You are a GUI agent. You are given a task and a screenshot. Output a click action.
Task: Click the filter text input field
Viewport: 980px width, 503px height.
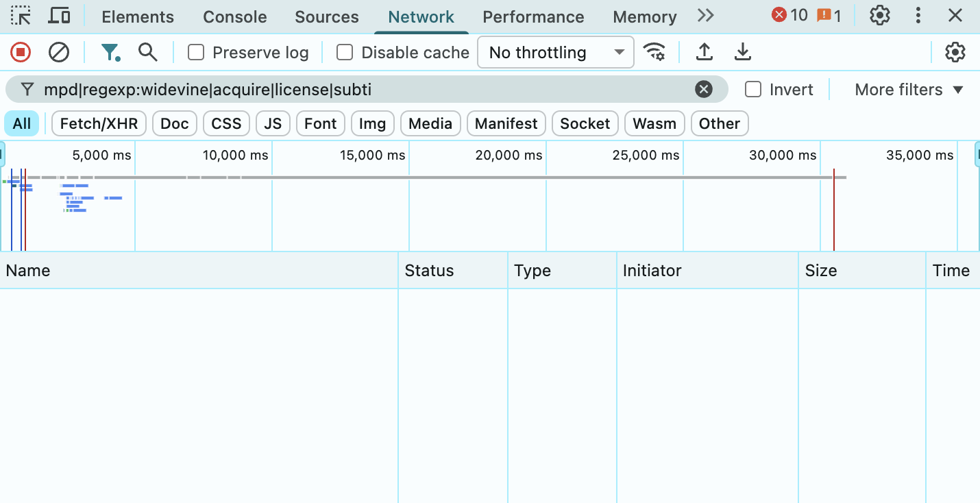363,90
